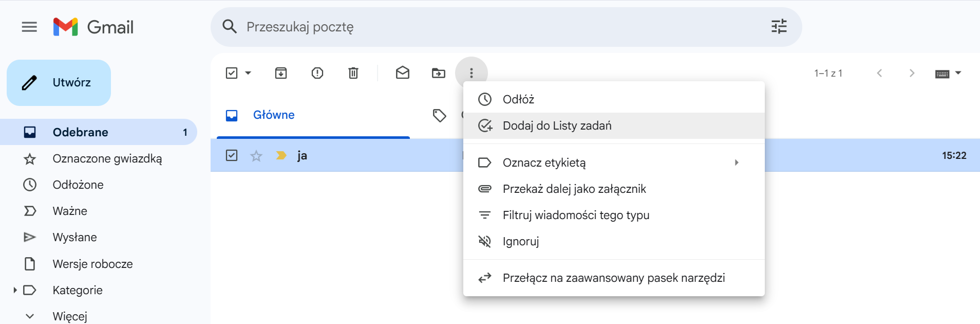This screenshot has width=980, height=324.
Task: Expand the Kategorie folder tree
Action: pyautogui.click(x=15, y=290)
